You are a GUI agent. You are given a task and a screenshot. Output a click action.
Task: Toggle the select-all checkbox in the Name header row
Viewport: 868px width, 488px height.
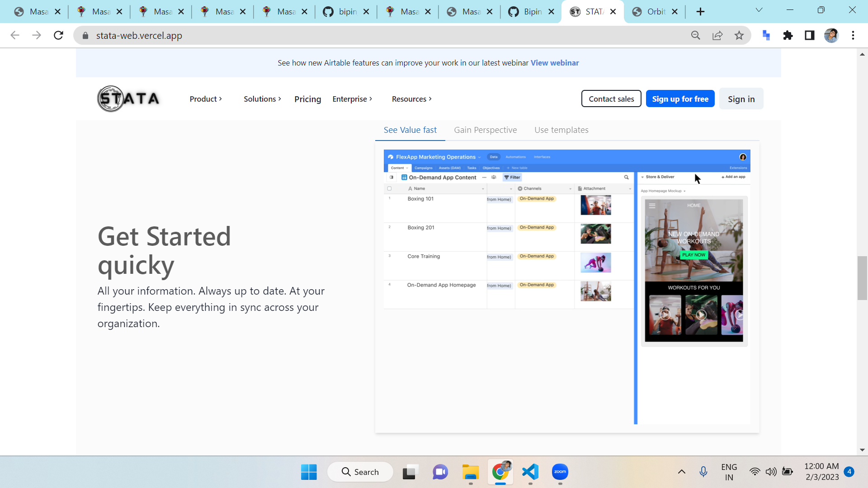click(389, 188)
